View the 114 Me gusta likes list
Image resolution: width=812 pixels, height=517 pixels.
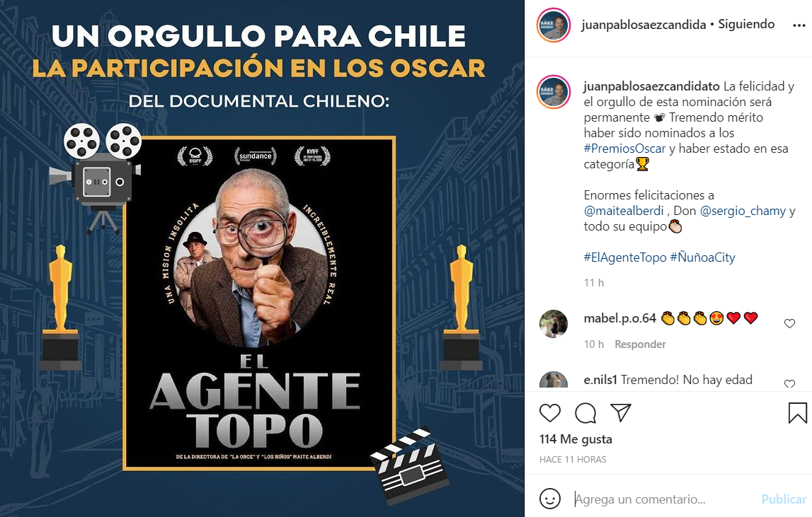[x=576, y=439]
